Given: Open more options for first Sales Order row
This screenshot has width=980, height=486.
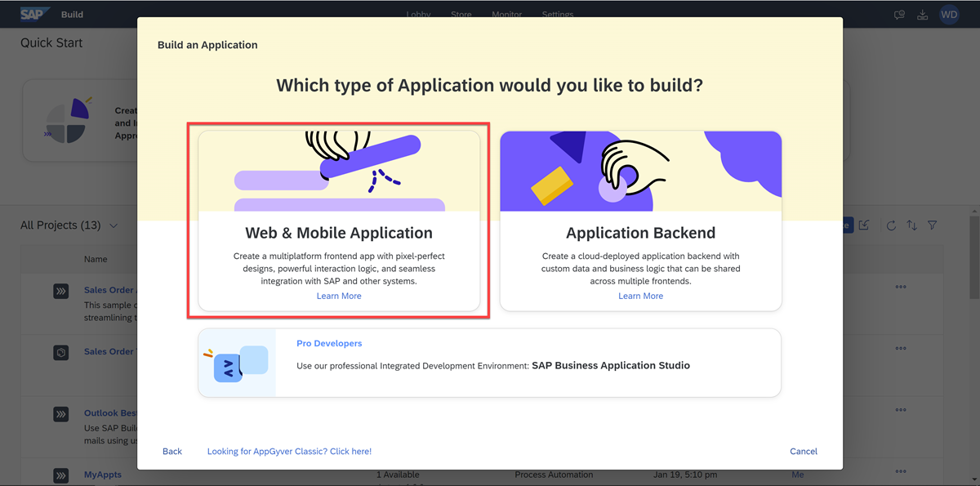Looking at the screenshot, I should point(901,287).
